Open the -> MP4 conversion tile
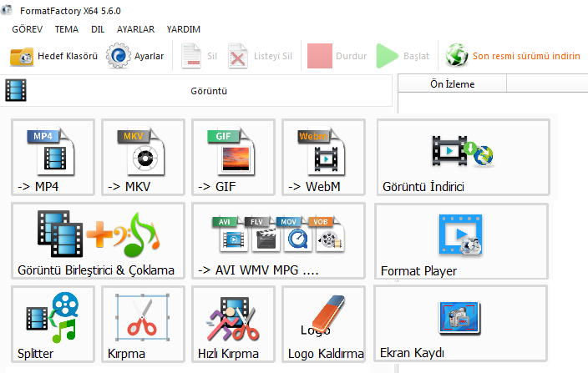588x373 pixels. (53, 157)
